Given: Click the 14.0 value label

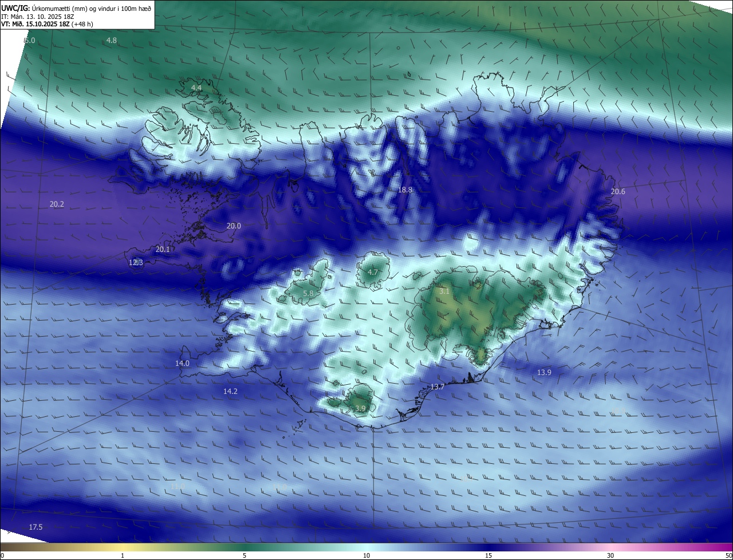Looking at the screenshot, I should (x=182, y=364).
